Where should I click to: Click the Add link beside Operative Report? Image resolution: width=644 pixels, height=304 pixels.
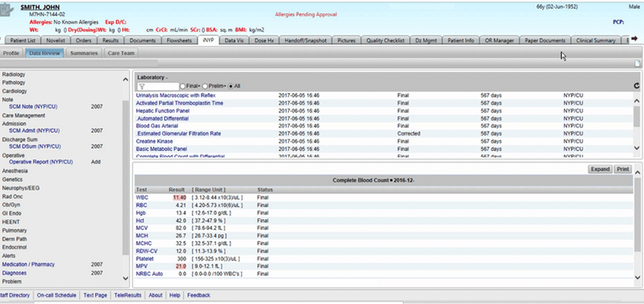[x=96, y=162]
